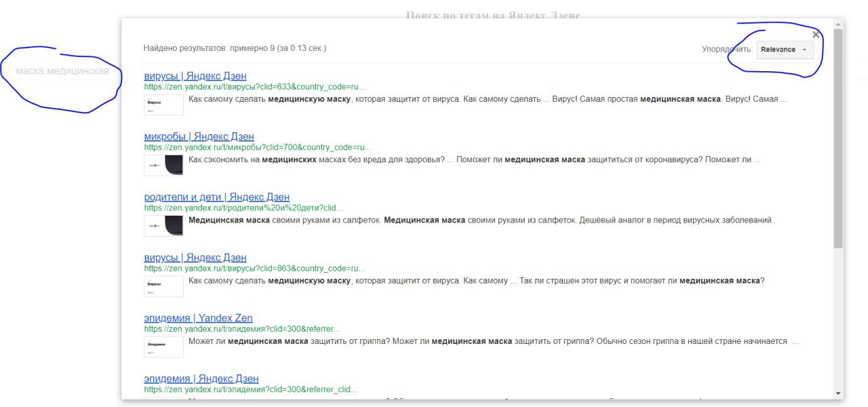This screenshot has height=407, width=868.
Task: Click URL containing вирусы?clid=863
Action: (254, 268)
